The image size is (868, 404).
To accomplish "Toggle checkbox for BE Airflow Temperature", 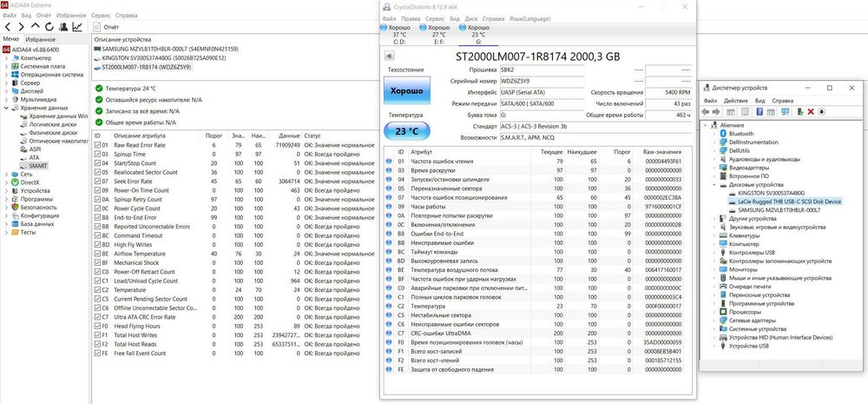I will point(98,254).
